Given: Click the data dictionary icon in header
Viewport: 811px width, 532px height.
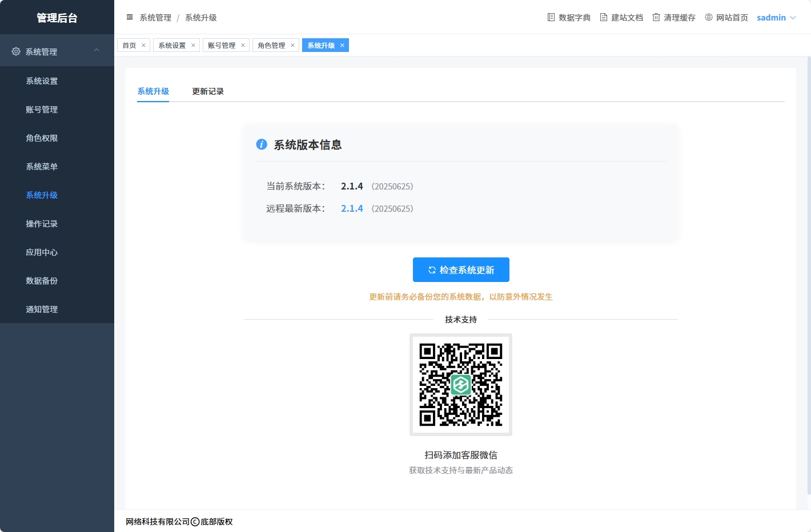Looking at the screenshot, I should click(551, 17).
